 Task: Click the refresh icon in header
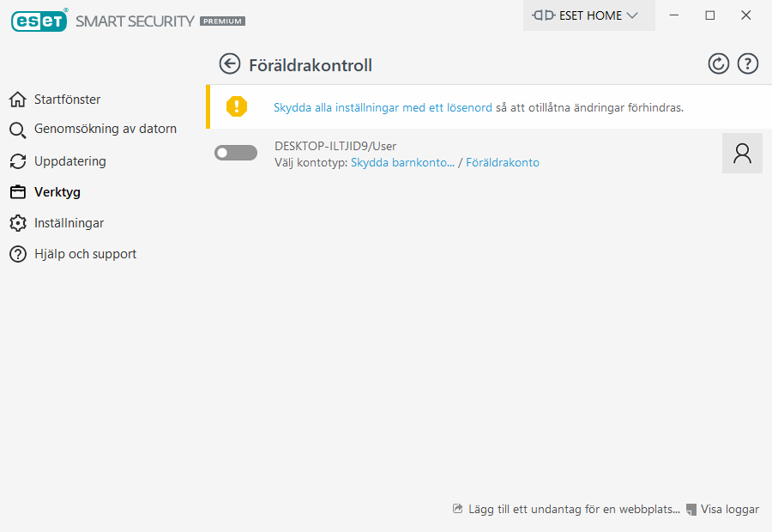point(718,63)
